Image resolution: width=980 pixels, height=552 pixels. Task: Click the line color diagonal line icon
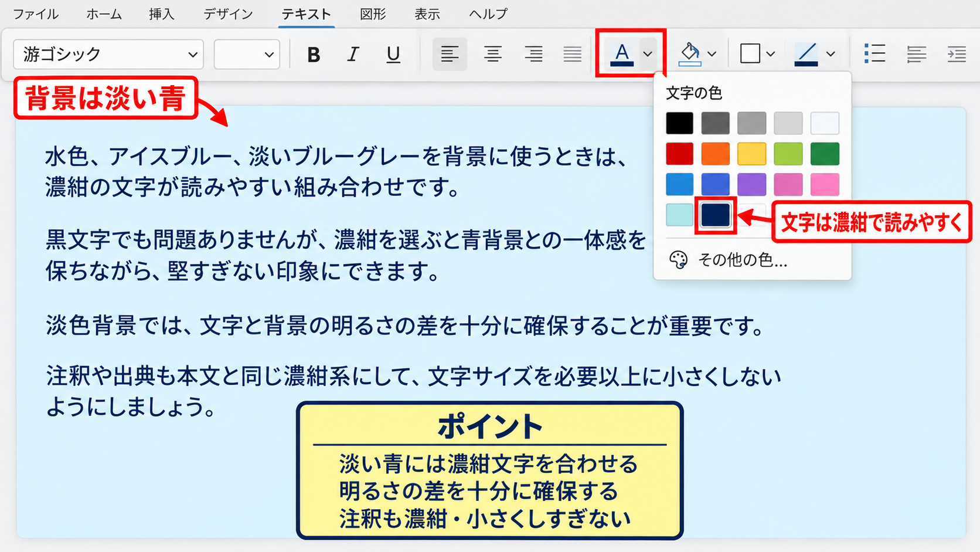click(x=806, y=54)
